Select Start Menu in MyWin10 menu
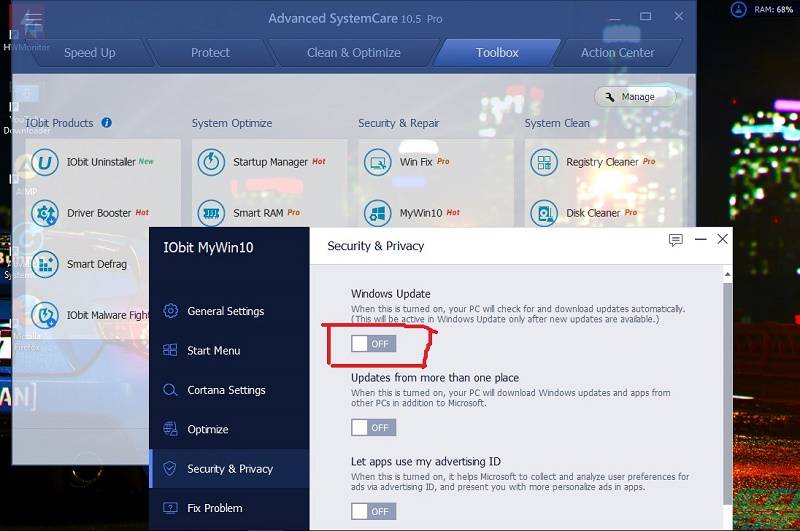The image size is (800, 531). (x=229, y=350)
